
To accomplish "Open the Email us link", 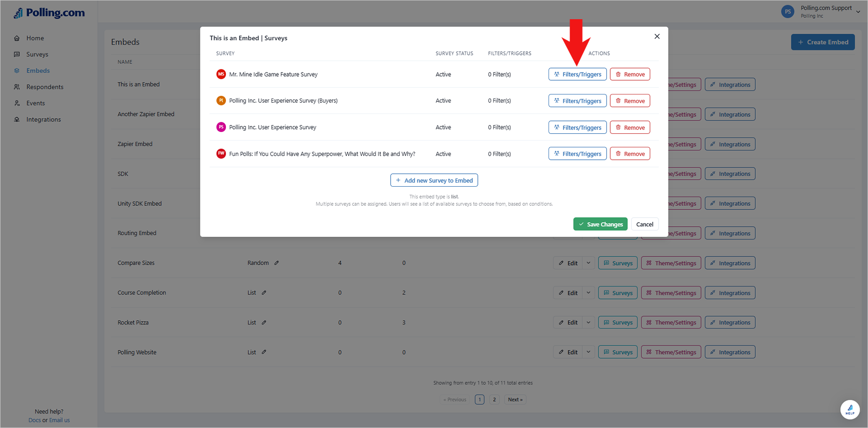I will pos(59,420).
